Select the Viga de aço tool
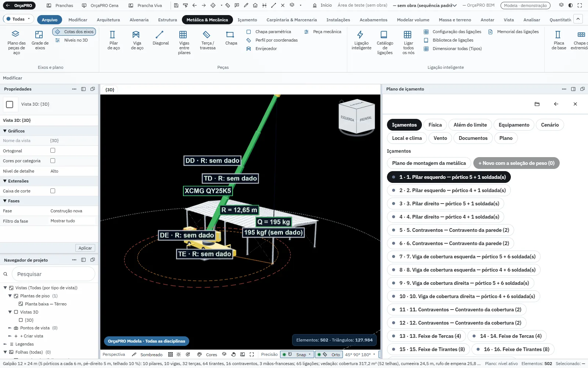This screenshot has width=588, height=368. click(x=137, y=40)
